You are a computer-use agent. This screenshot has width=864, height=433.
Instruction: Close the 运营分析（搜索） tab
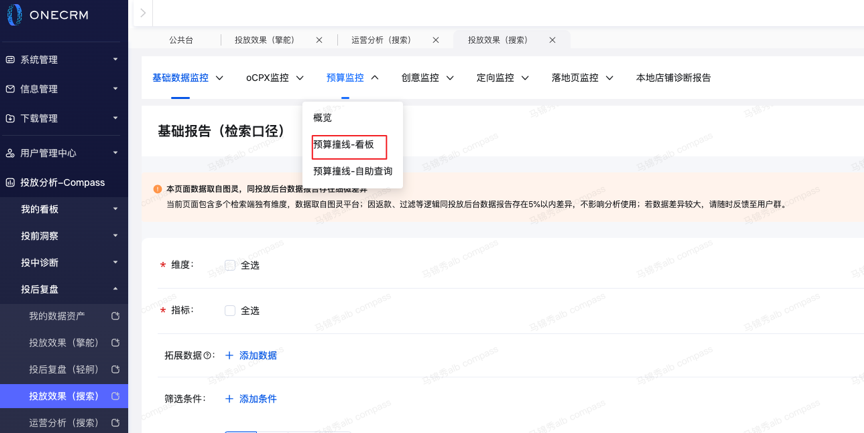pyautogui.click(x=436, y=40)
